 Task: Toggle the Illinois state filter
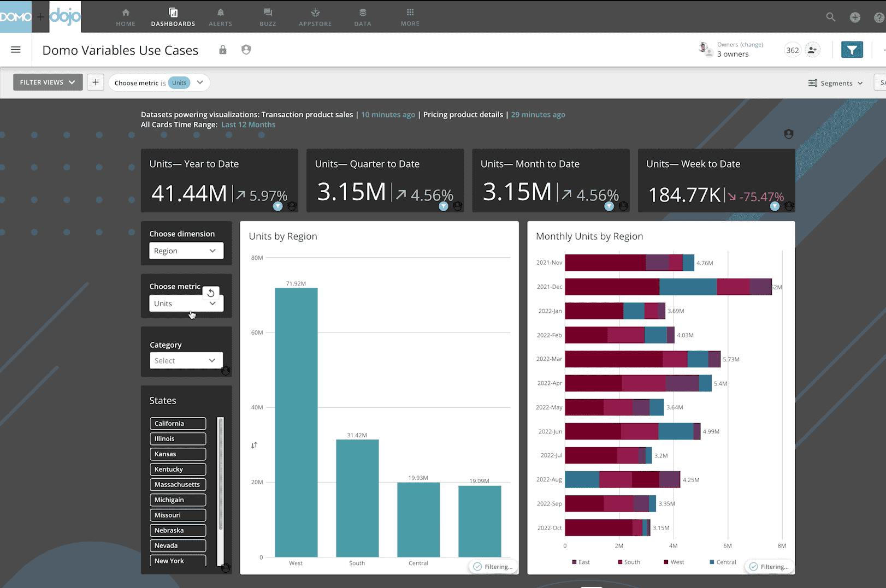pos(178,439)
